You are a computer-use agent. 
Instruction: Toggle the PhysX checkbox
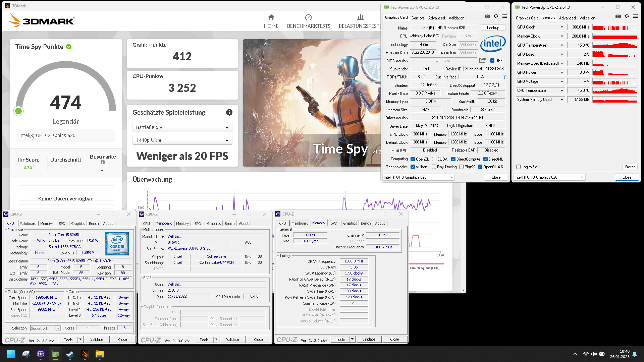tap(462, 167)
